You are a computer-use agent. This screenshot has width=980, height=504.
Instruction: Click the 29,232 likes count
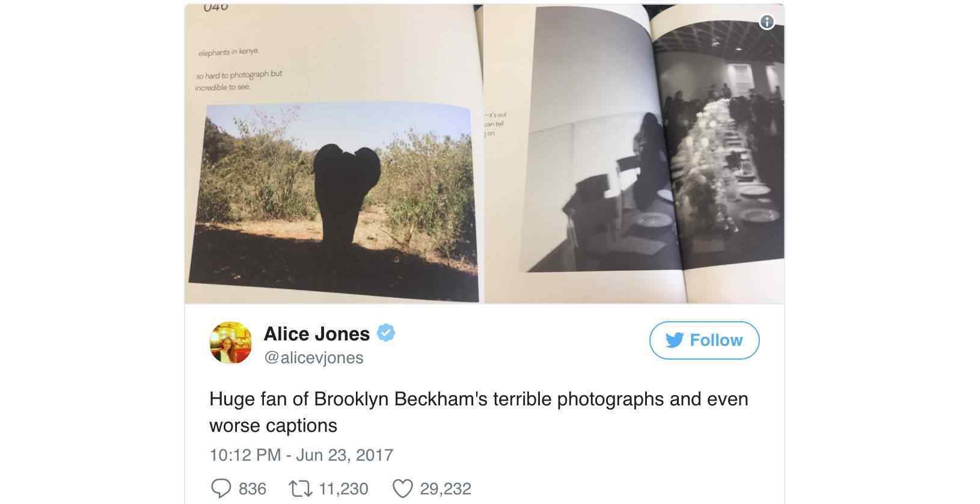click(446, 489)
